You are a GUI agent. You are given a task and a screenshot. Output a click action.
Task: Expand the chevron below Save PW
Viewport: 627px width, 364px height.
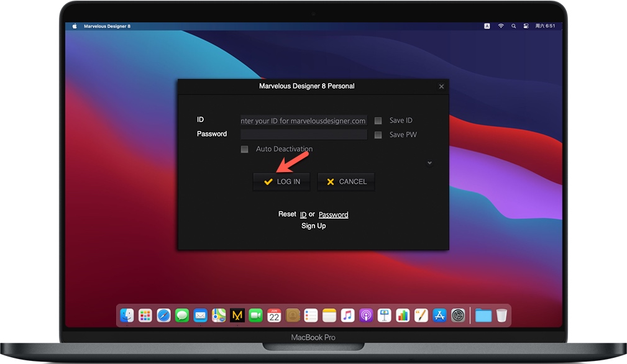(x=429, y=163)
